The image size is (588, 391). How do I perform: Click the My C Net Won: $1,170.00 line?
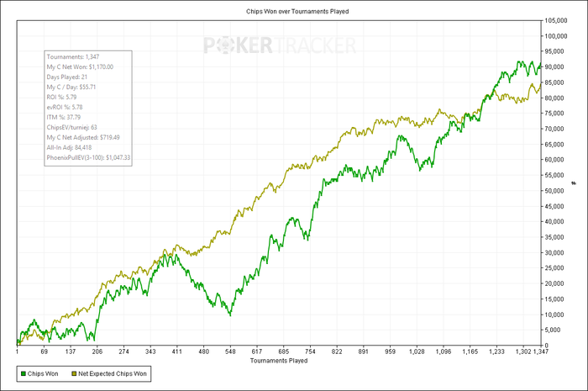[x=80, y=66]
